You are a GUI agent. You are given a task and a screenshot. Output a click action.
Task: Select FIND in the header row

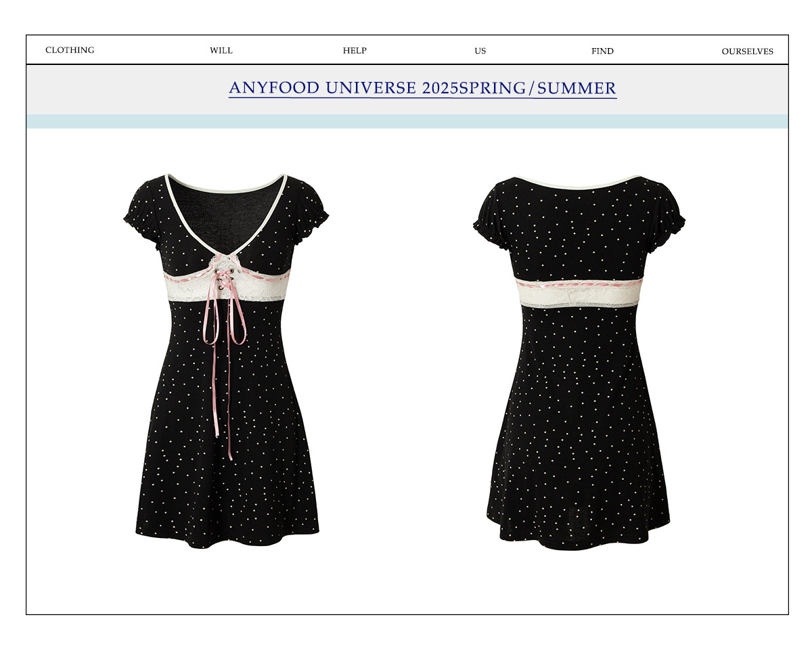[602, 51]
